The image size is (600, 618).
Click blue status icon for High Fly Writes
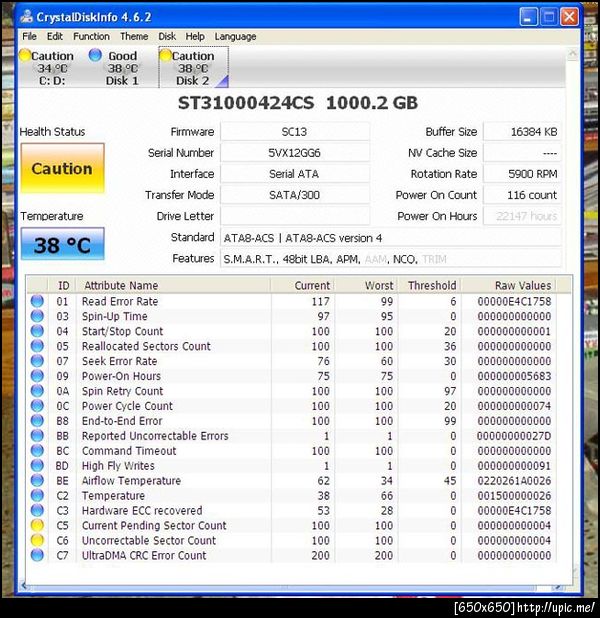[x=37, y=466]
